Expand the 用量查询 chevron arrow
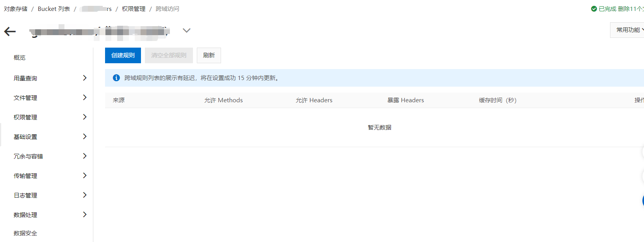 coord(85,78)
